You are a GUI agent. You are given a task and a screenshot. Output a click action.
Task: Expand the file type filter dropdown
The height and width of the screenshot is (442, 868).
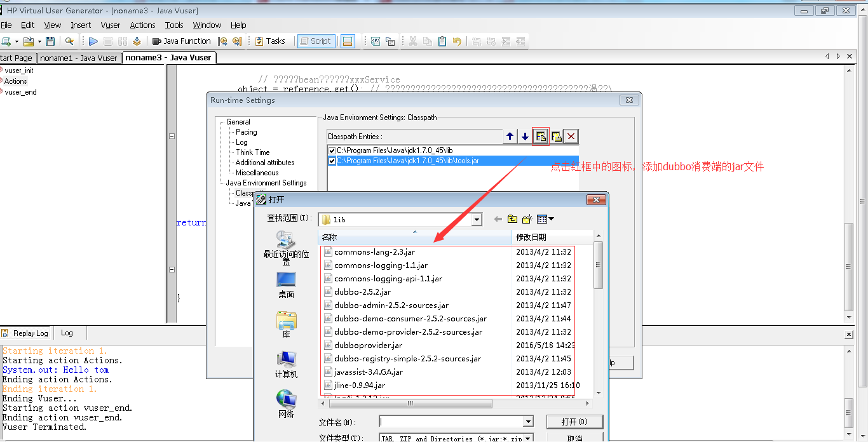528,438
